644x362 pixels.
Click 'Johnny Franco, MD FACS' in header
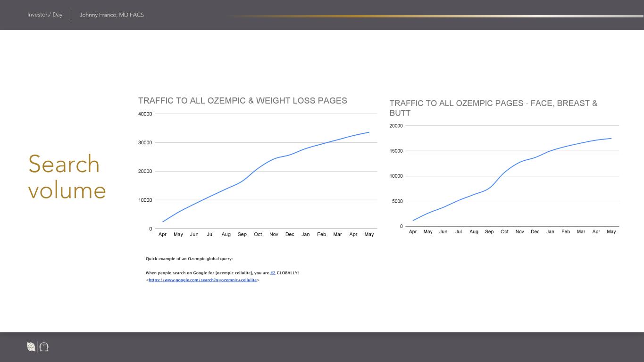[x=111, y=15]
